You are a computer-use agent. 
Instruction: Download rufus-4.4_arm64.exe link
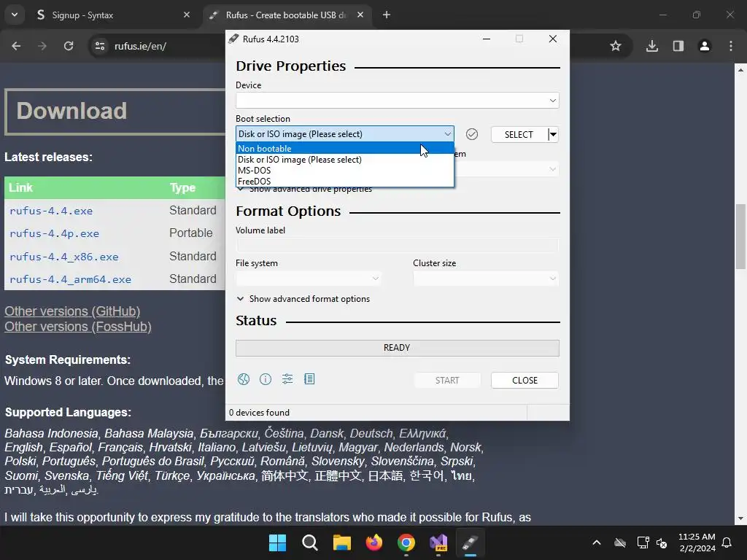pyautogui.click(x=70, y=279)
